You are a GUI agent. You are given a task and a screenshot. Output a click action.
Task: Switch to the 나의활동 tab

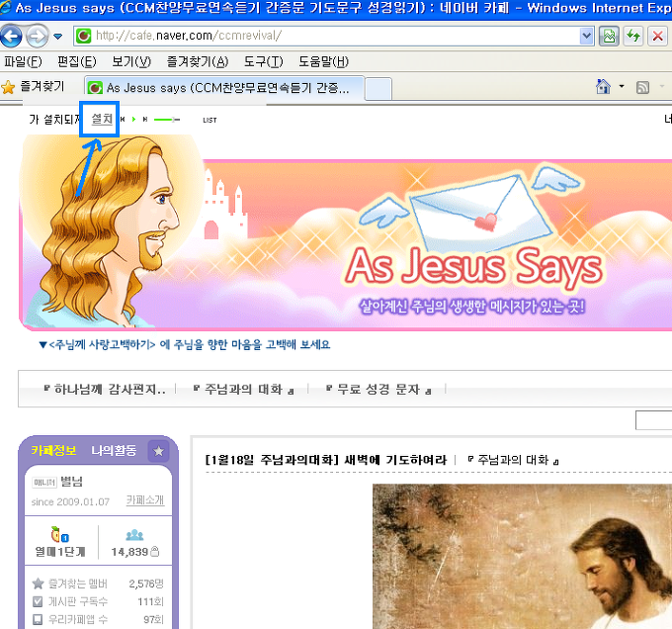pos(114,451)
